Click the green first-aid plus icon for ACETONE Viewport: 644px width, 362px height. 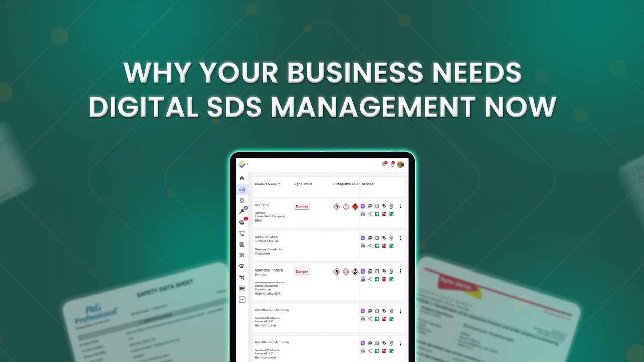point(377,214)
